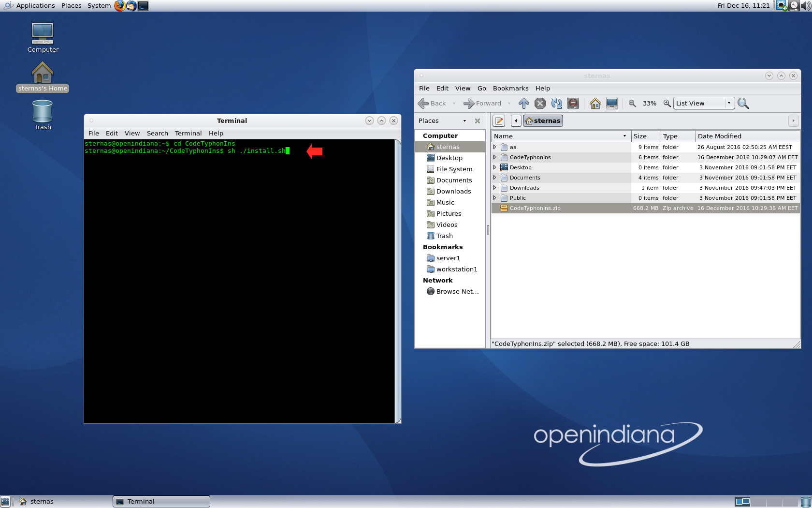Expand the aa folder row
Viewport: 812px width, 508px height.
click(x=494, y=147)
